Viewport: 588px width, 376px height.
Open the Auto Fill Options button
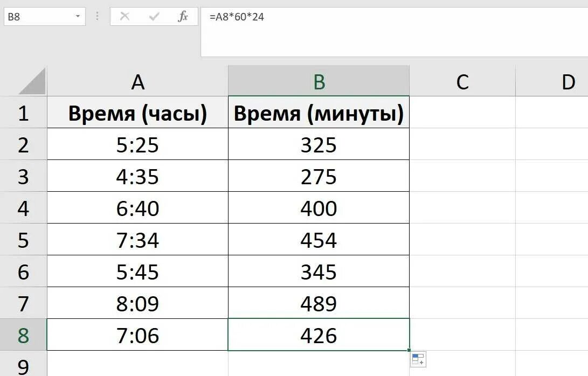click(x=418, y=359)
